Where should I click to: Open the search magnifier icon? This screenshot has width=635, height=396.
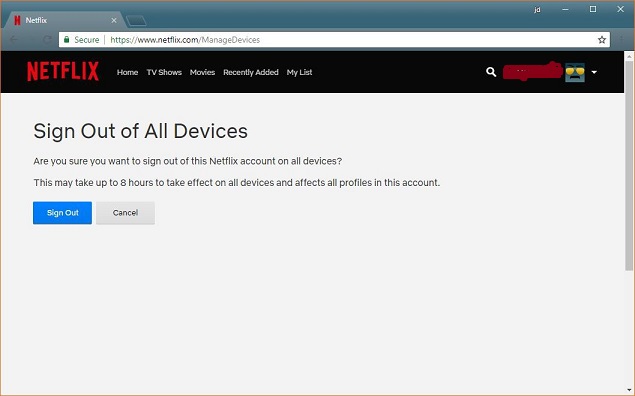coord(491,72)
